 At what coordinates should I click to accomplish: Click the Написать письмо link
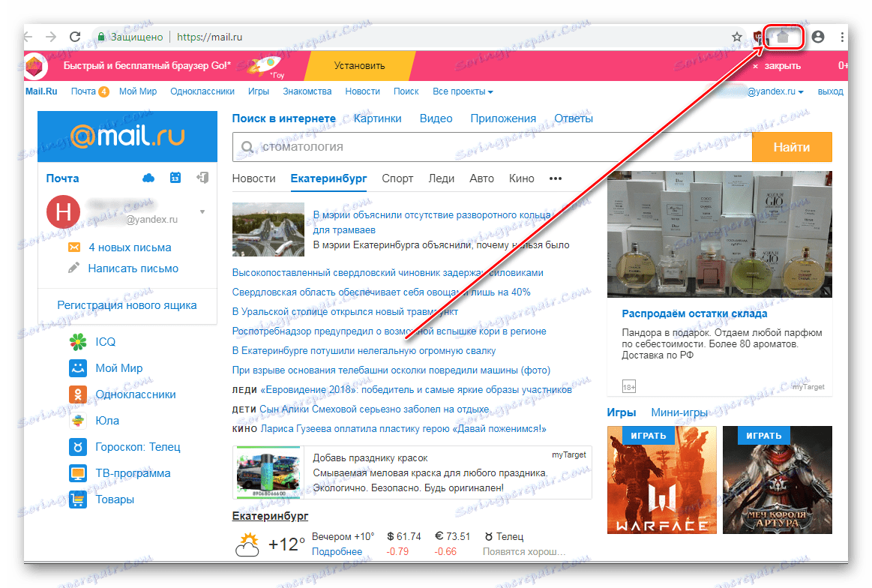pyautogui.click(x=133, y=268)
